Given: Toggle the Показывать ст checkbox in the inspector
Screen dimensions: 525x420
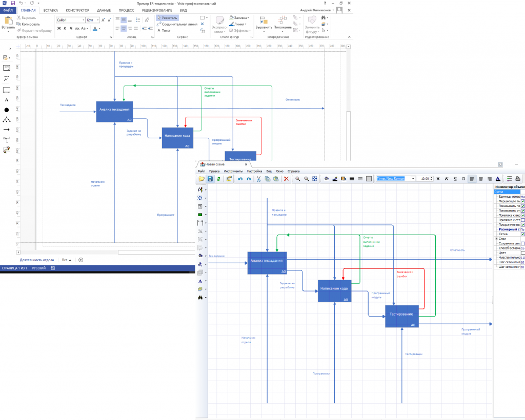Looking at the screenshot, I should (x=522, y=211).
